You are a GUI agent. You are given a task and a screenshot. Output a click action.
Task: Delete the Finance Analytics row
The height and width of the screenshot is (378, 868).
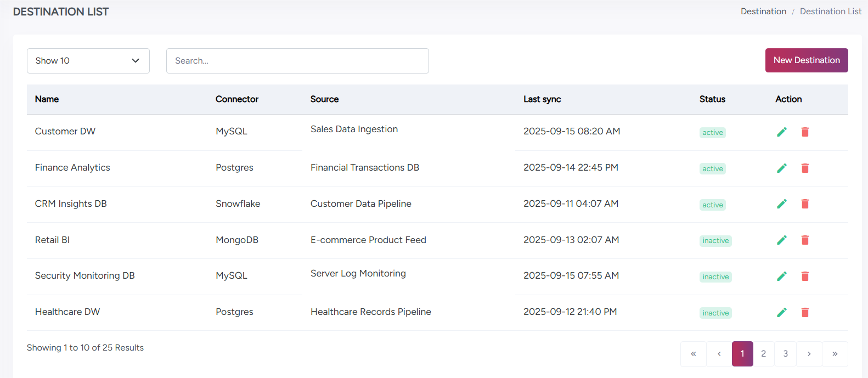point(805,168)
